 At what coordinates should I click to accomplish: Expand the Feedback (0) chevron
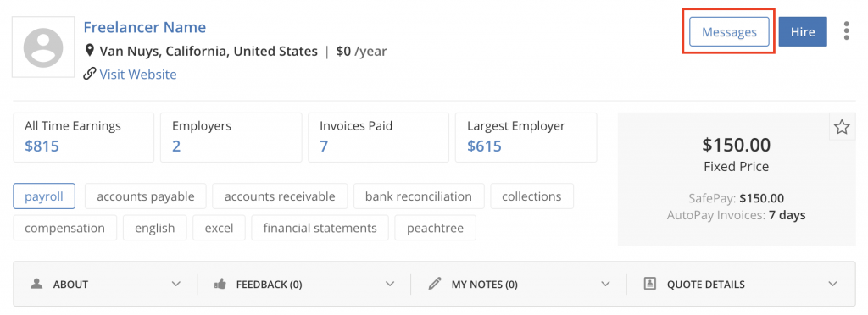[x=390, y=284]
